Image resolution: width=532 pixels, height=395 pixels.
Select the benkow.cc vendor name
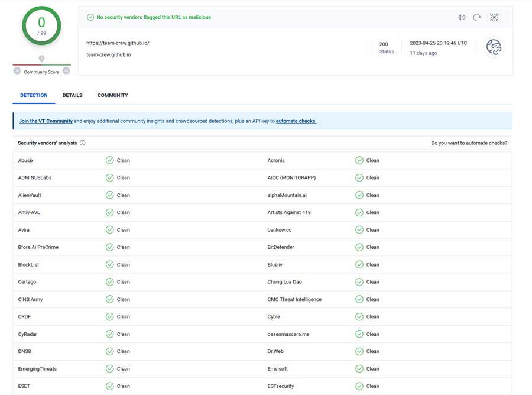point(280,230)
